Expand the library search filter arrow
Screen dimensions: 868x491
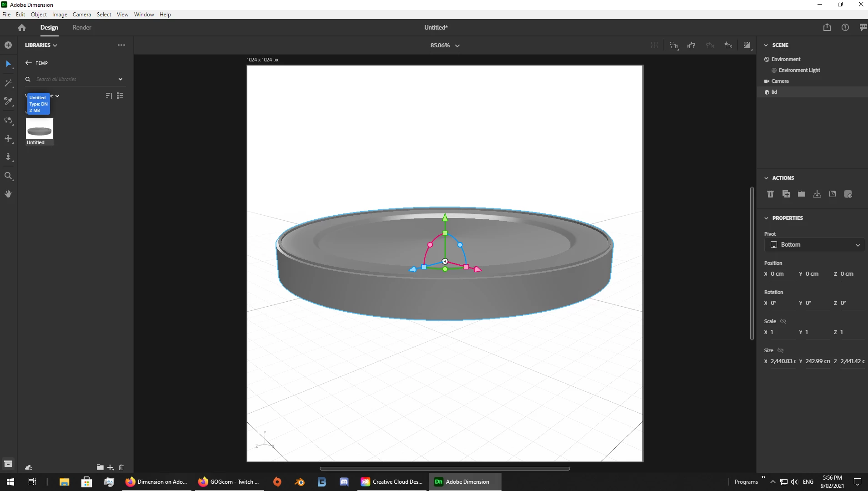point(120,79)
